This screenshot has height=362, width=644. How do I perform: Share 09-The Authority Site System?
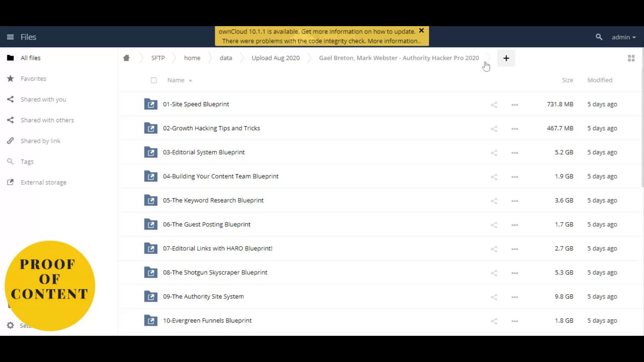494,297
